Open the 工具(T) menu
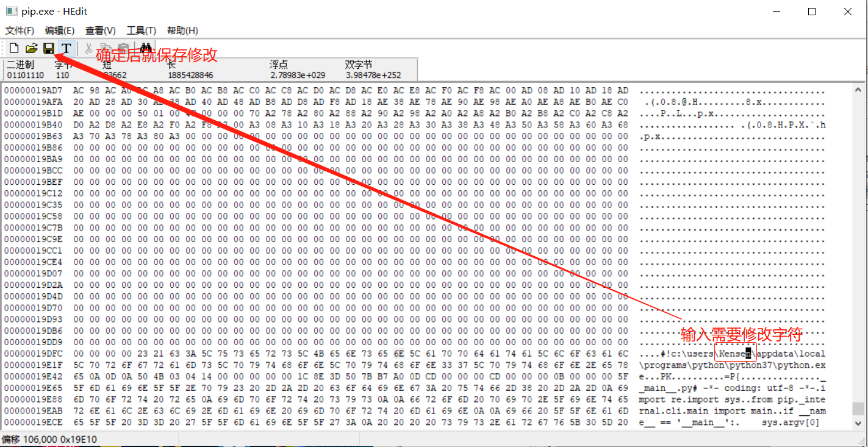The height and width of the screenshot is (447, 868). tap(141, 30)
